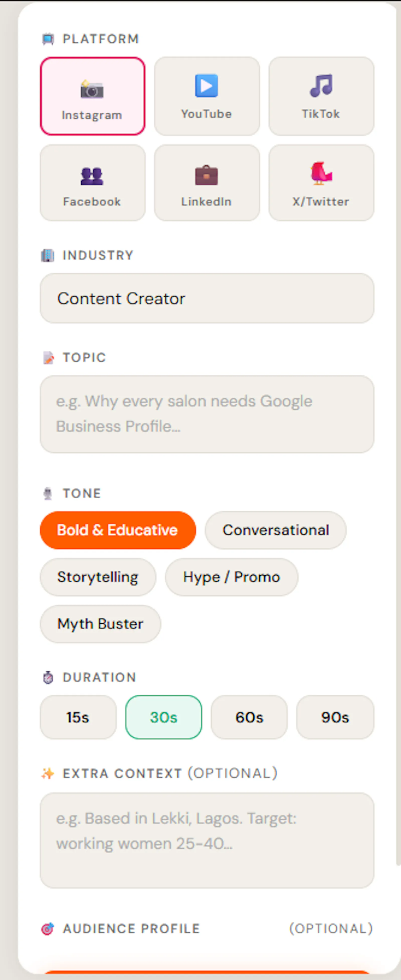This screenshot has width=401, height=980.
Task: Open the Content Creator industry dropdown
Action: pyautogui.click(x=207, y=298)
